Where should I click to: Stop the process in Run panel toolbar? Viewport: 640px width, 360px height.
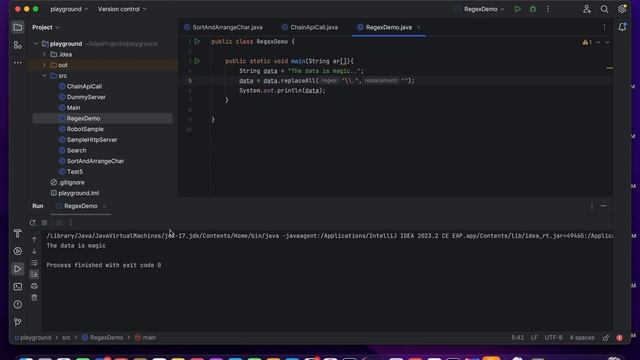pos(44,223)
